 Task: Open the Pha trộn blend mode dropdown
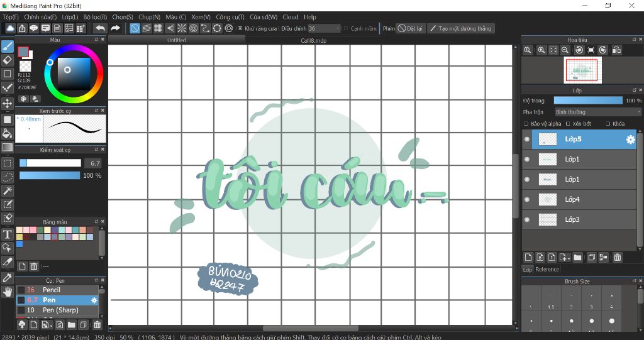click(597, 112)
